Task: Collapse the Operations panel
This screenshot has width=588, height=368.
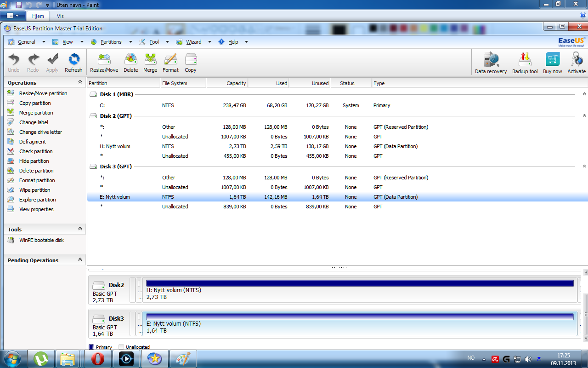Action: point(80,82)
